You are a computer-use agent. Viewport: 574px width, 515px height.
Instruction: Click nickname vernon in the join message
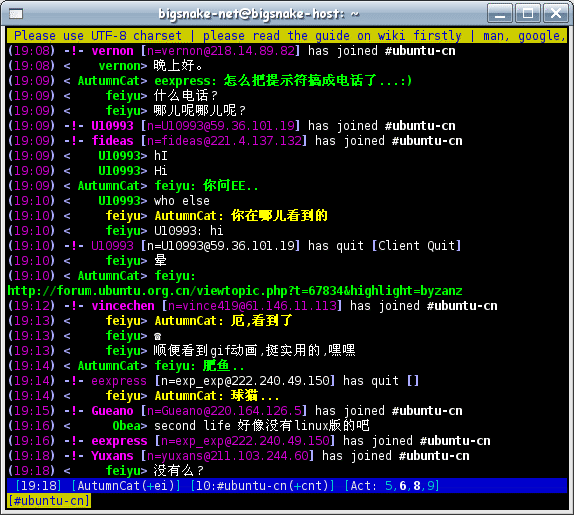tap(112, 51)
